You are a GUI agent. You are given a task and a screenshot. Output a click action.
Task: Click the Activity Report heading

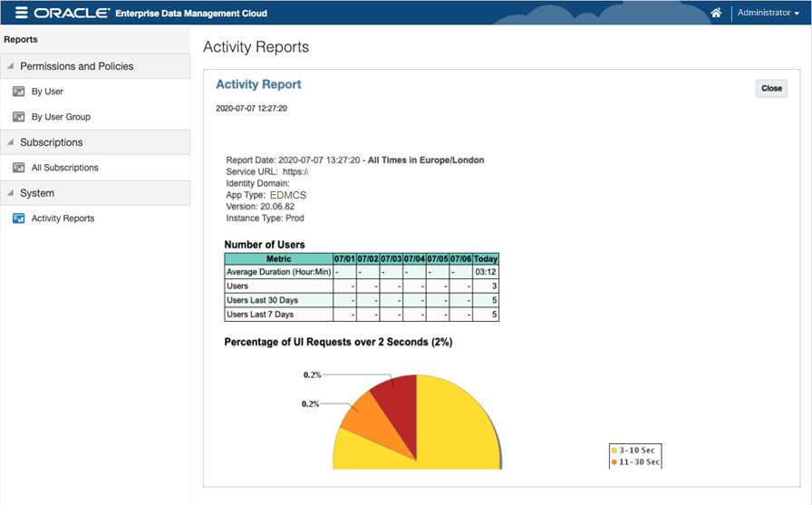pyautogui.click(x=258, y=84)
